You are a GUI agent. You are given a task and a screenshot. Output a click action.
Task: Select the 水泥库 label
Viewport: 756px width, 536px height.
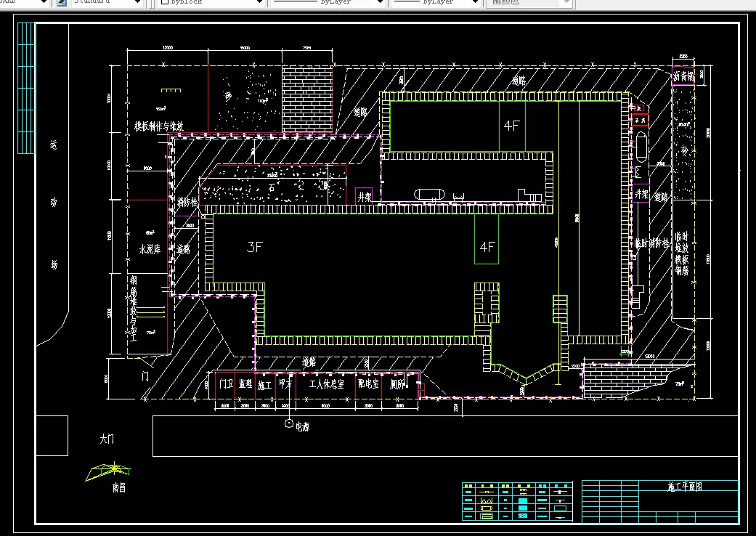coord(150,249)
